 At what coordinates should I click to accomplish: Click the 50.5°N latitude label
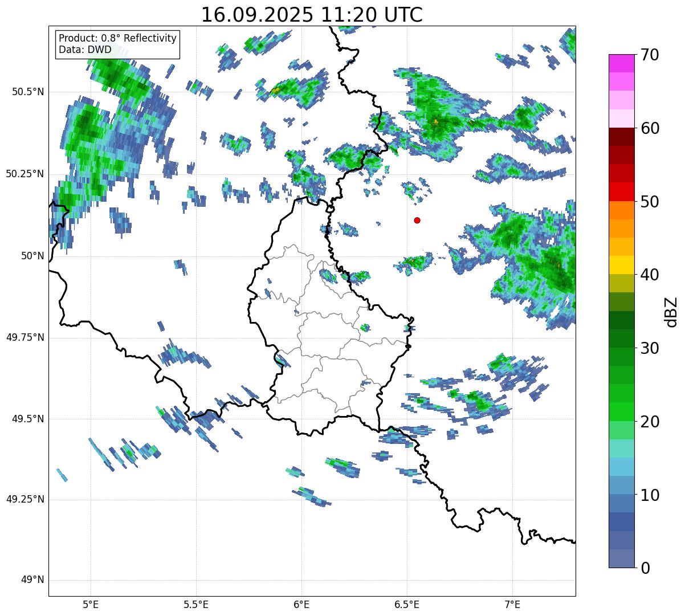(28, 92)
